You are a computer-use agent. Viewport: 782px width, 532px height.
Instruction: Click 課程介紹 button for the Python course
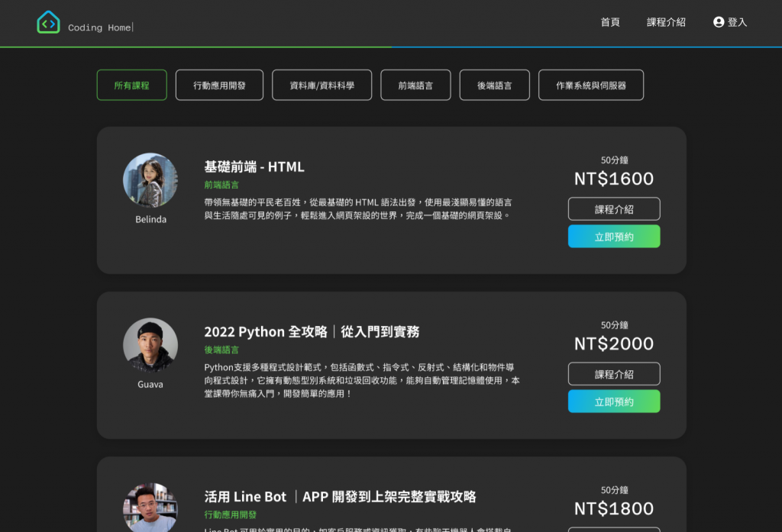(614, 374)
